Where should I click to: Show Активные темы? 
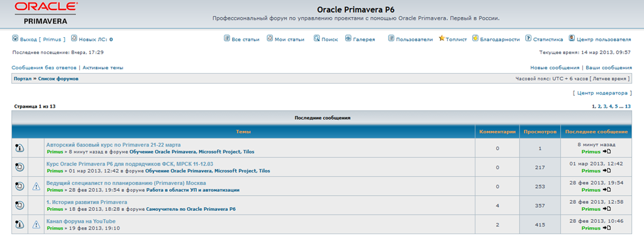(103, 67)
